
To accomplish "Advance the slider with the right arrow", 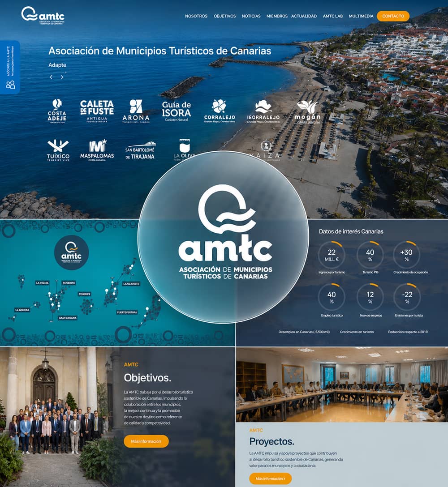I will point(62,77).
